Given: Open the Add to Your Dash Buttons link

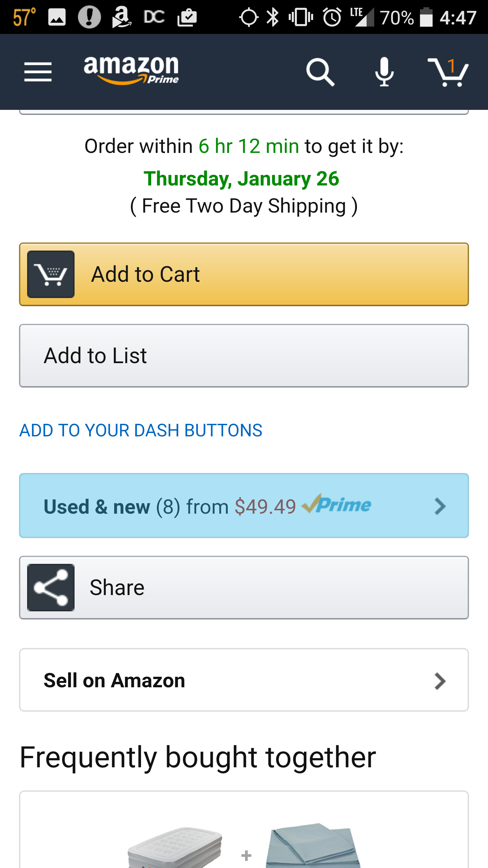Looking at the screenshot, I should 141,430.
